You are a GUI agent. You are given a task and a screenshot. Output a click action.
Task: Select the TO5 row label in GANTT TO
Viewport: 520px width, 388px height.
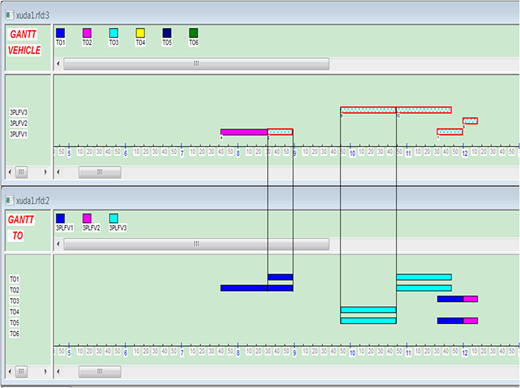point(14,323)
